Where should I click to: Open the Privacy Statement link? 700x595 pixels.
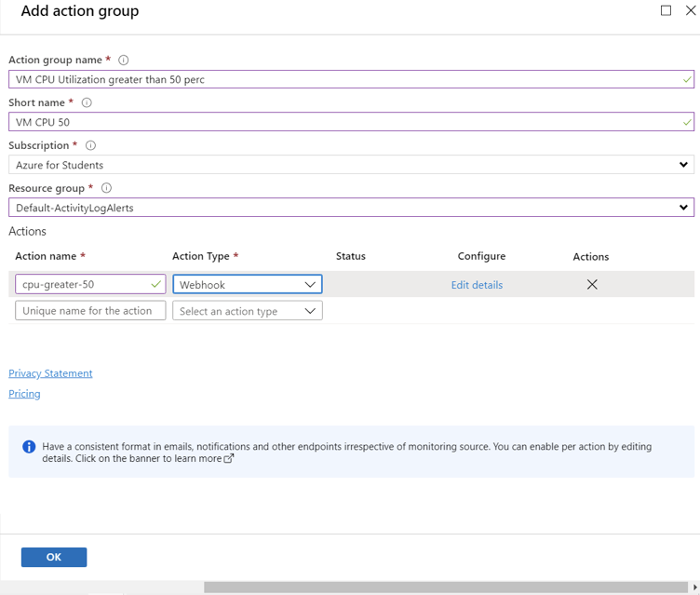[50, 373]
